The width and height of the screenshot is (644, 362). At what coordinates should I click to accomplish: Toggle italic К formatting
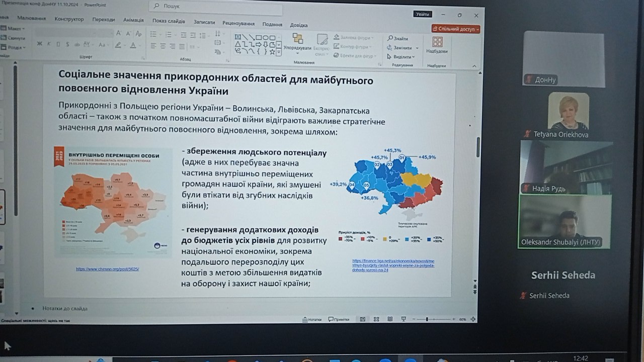(x=49, y=44)
